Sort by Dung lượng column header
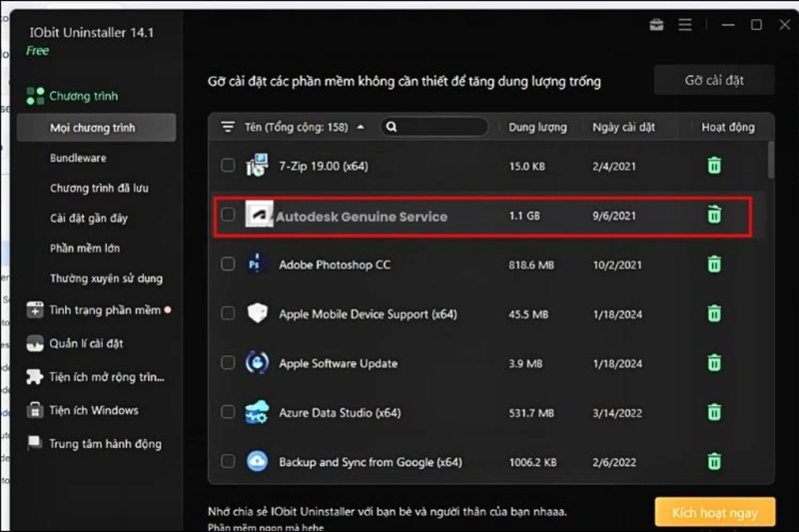Screen dimensions: 799x532 click(x=537, y=128)
